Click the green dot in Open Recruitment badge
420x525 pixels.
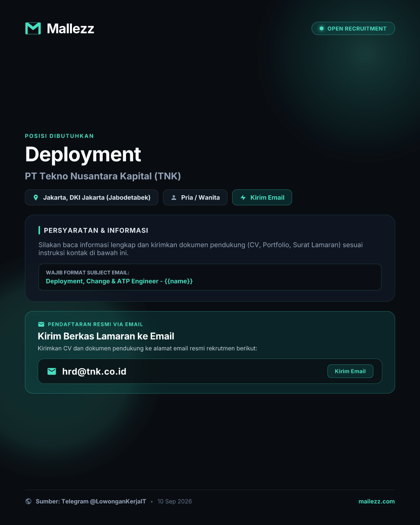pyautogui.click(x=322, y=28)
